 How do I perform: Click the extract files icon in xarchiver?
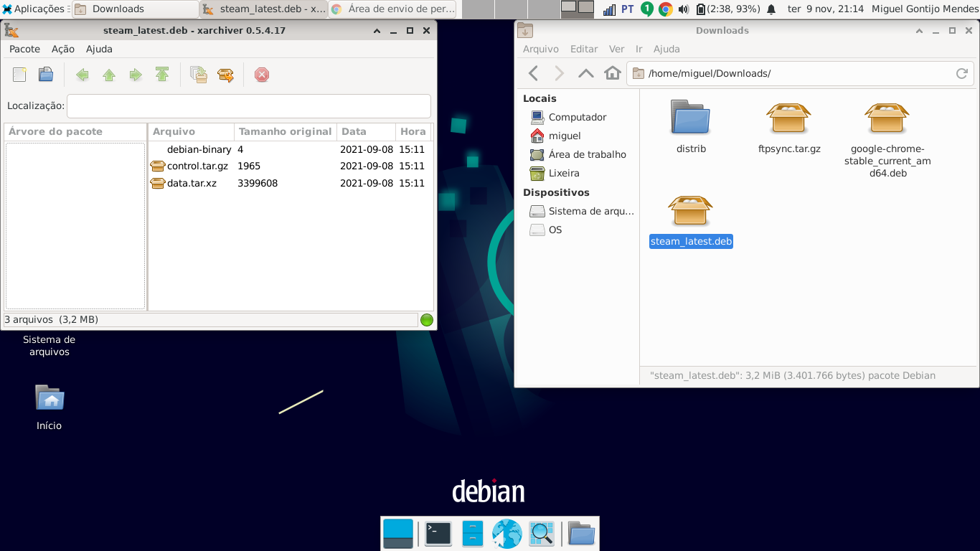pyautogui.click(x=226, y=75)
